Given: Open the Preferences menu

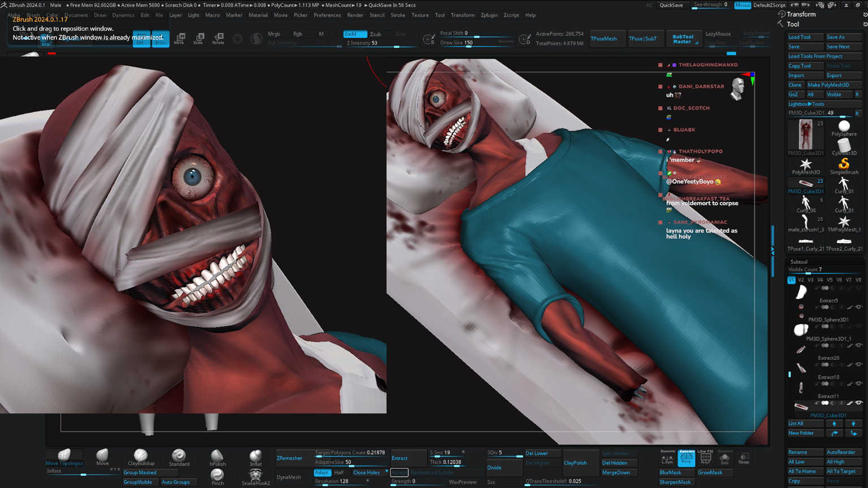Looking at the screenshot, I should [x=327, y=15].
